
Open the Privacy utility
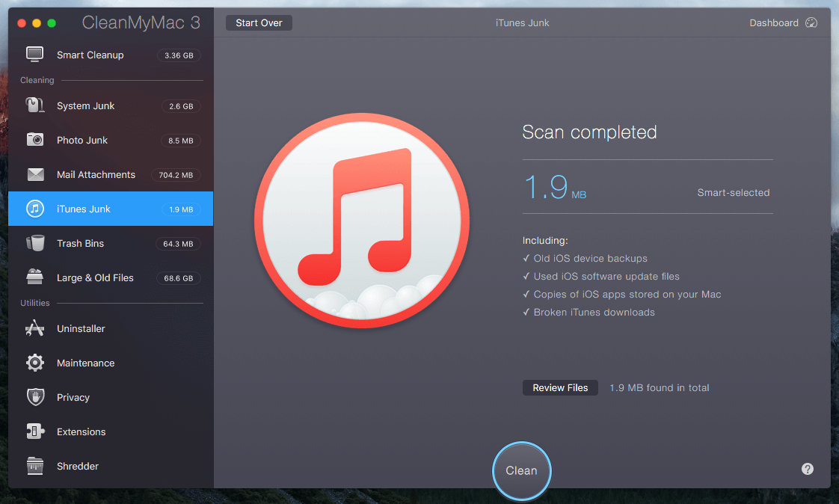[111, 397]
